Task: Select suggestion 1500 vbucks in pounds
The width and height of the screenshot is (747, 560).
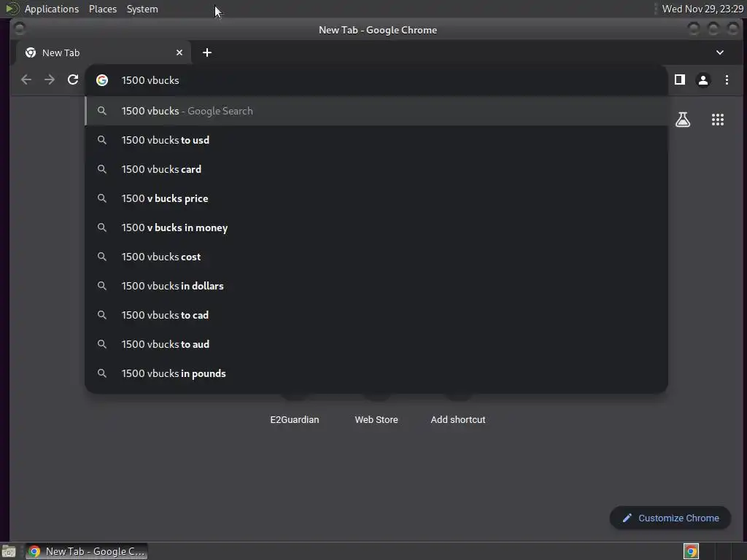Action: click(376, 373)
